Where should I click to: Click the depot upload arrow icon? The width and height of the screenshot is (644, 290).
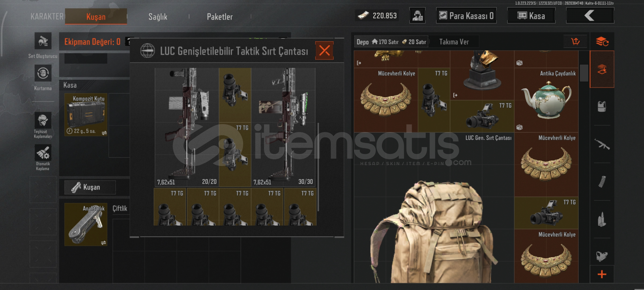click(x=575, y=41)
